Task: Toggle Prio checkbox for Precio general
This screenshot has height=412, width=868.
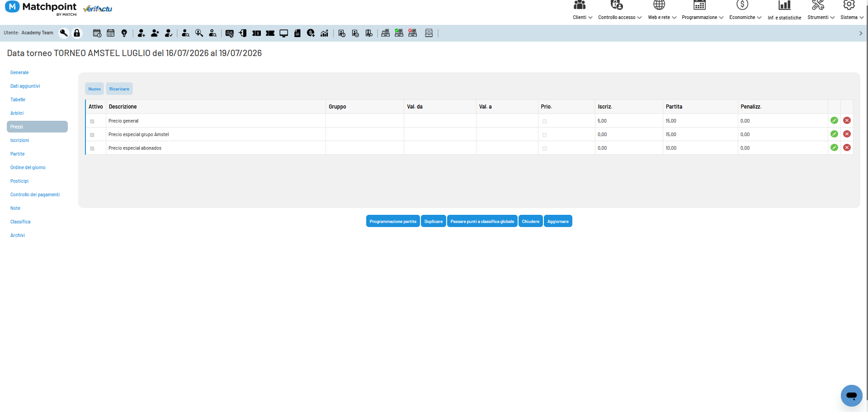Action: coord(544,121)
